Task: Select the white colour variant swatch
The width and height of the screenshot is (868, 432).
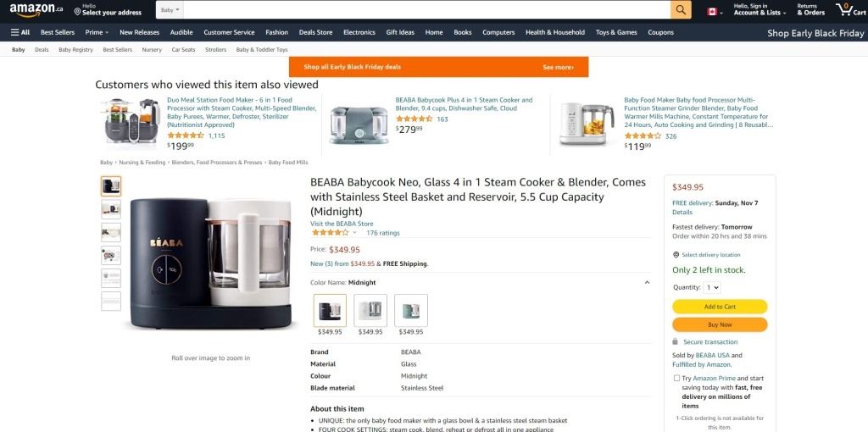Action: (370, 311)
